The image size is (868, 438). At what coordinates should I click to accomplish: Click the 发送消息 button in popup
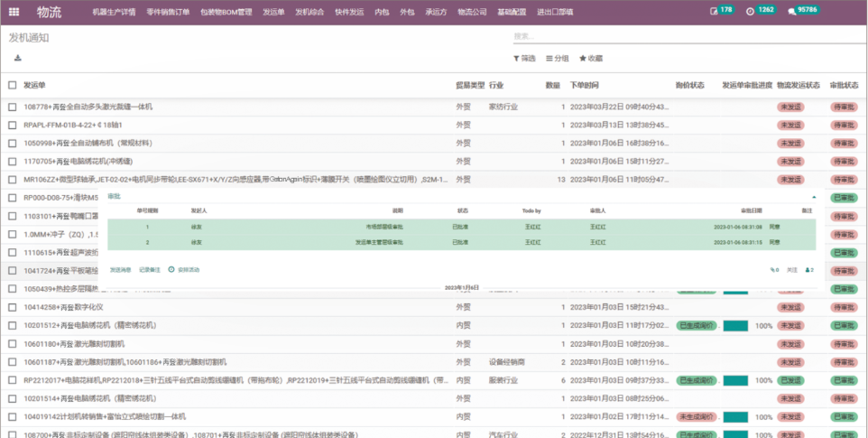tap(120, 270)
